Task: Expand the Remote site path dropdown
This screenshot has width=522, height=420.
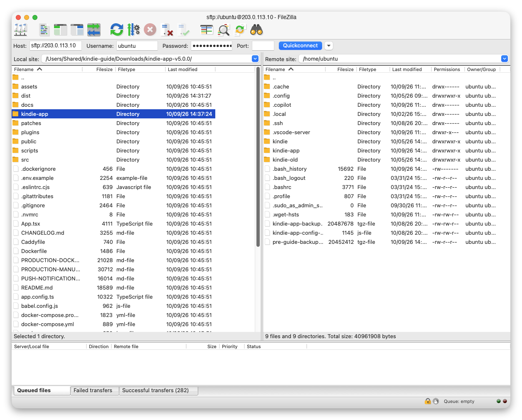Action: (x=505, y=59)
